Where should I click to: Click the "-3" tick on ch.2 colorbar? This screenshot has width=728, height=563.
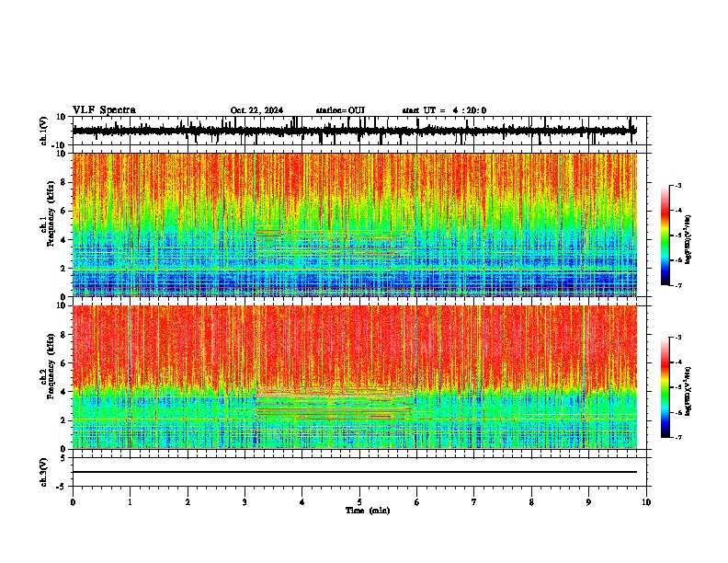tap(678, 338)
